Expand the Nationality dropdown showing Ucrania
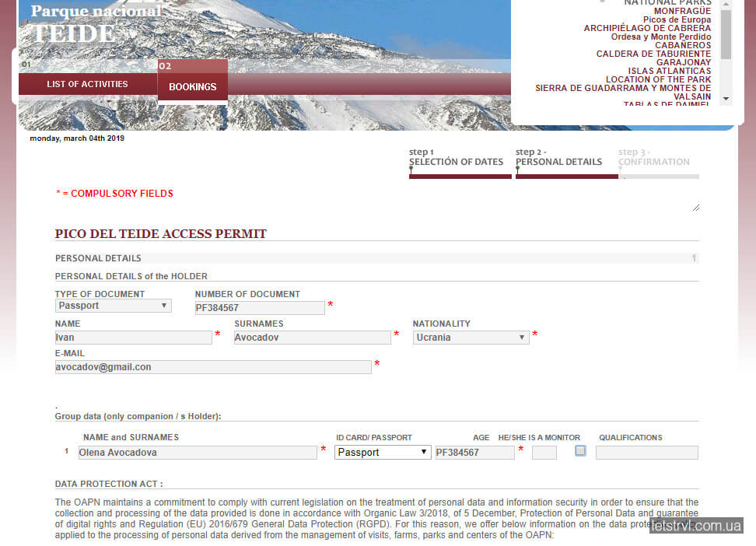The image size is (756, 546). click(x=471, y=338)
